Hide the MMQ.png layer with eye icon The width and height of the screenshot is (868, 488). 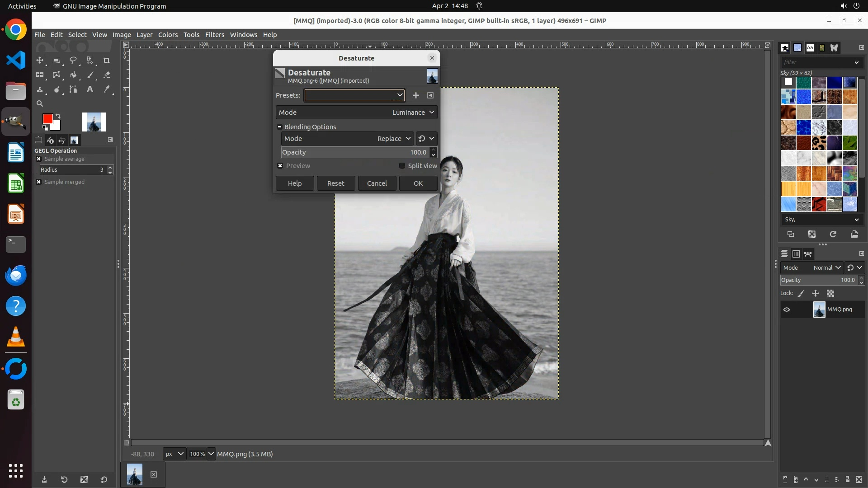click(787, 310)
